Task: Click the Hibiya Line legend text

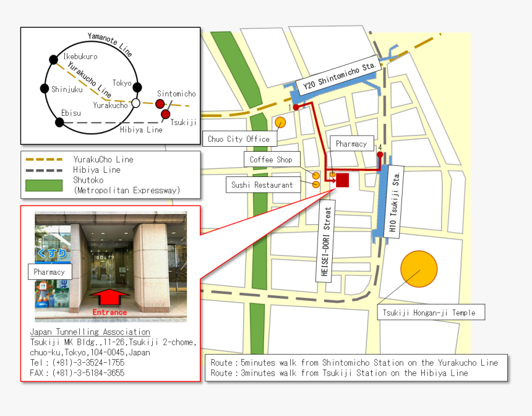Action: point(97,170)
